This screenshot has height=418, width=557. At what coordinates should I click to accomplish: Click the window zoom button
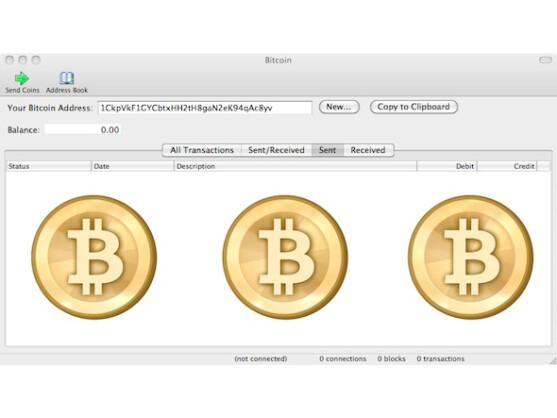click(36, 60)
